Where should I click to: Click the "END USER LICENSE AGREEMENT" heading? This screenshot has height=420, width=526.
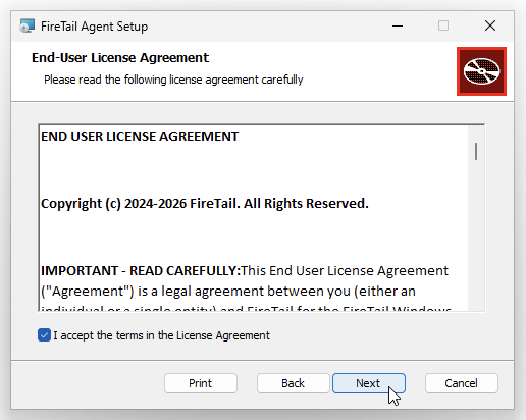coord(140,137)
